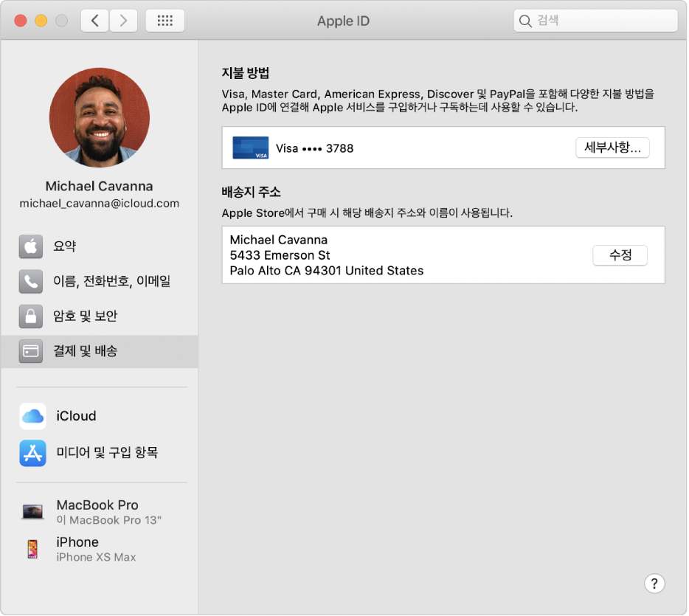Select the iPhone device entry
The height and width of the screenshot is (616, 689).
point(100,549)
